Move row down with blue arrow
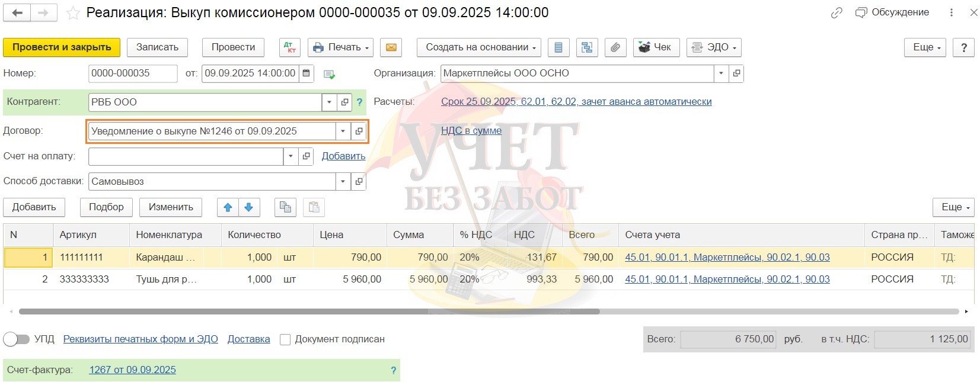 (249, 207)
